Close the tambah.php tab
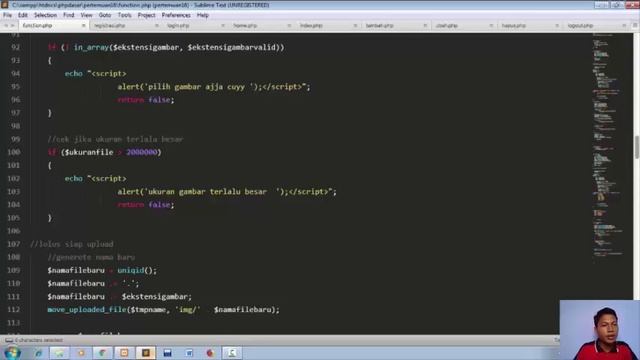The width and height of the screenshot is (640, 360). click(x=425, y=26)
